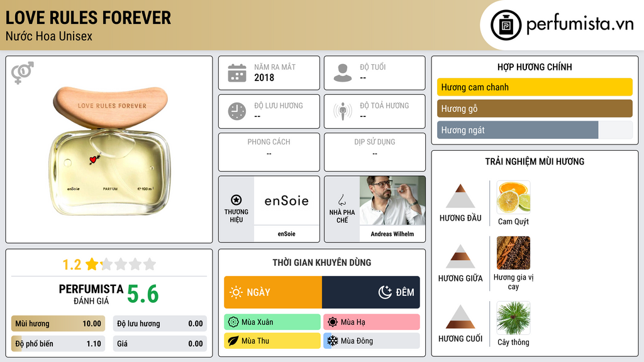The width and height of the screenshot is (644, 362).
Task: Click the leaf icon for Mùa Thu
Action: 233,341
